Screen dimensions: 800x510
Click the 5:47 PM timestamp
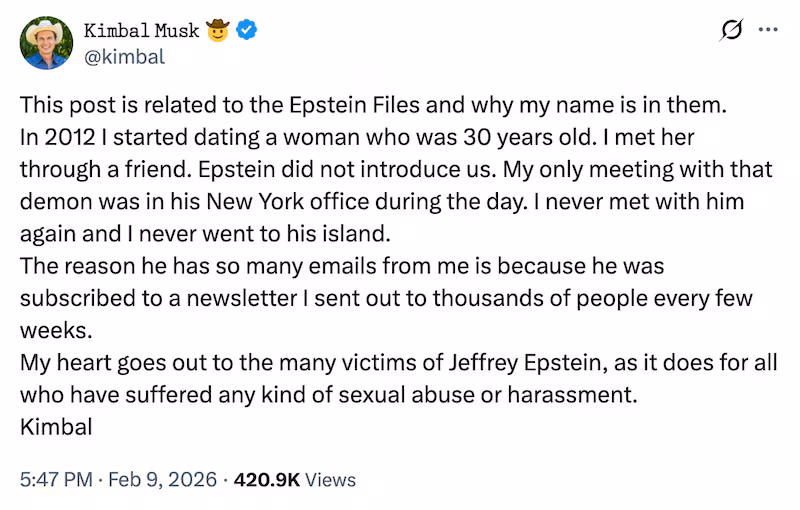[x=53, y=479]
